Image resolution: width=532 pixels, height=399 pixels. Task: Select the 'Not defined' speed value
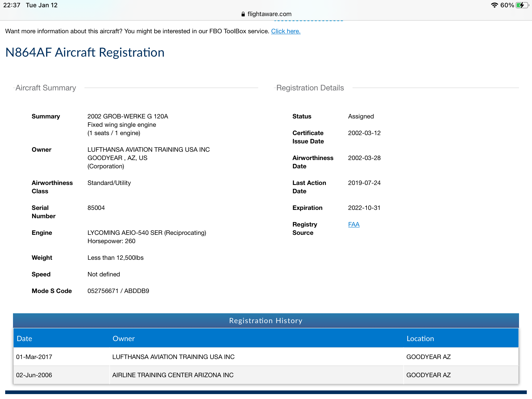[104, 274]
